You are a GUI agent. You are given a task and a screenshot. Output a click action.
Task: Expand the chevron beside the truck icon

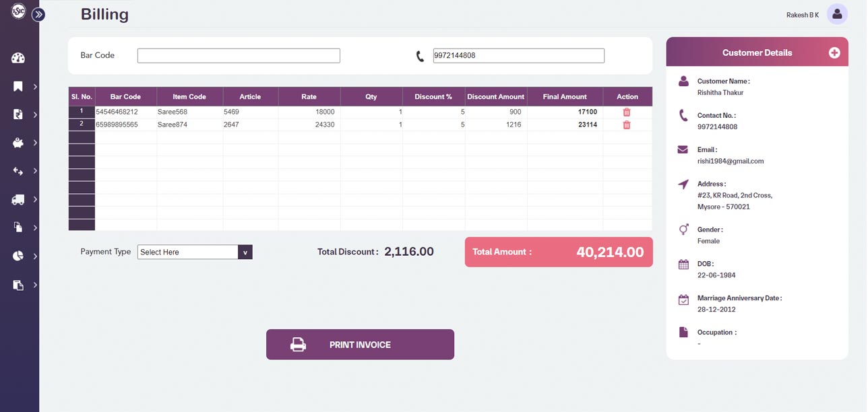click(35, 199)
